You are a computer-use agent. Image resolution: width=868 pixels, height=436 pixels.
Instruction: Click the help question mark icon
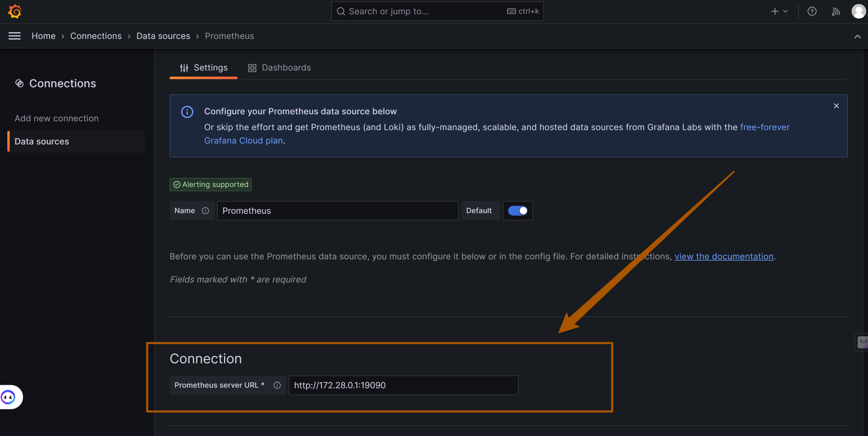coord(812,11)
